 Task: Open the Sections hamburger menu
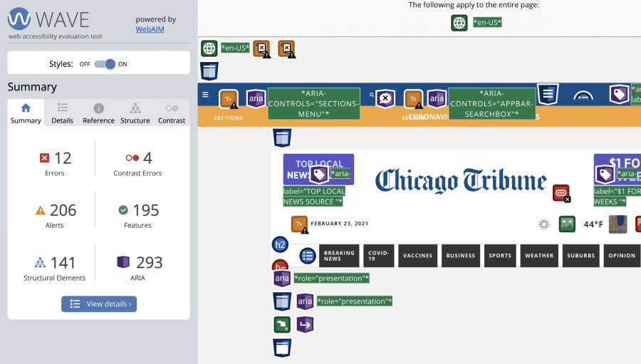205,95
